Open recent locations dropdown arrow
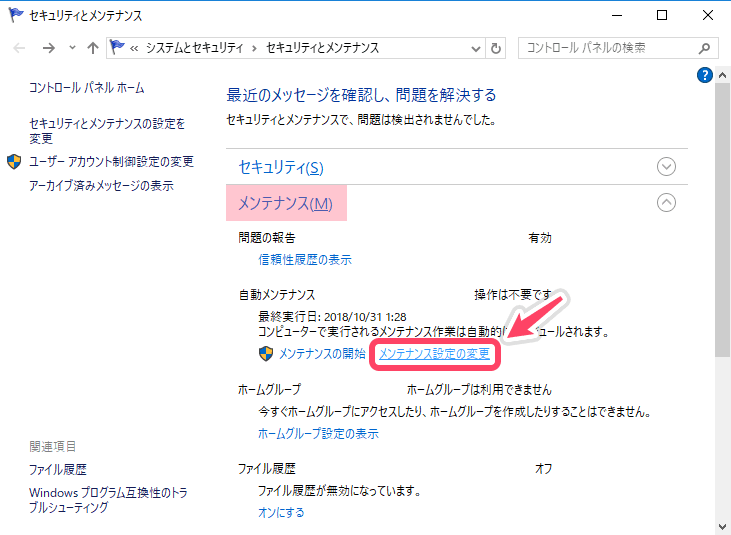This screenshot has width=731, height=535. (x=72, y=48)
